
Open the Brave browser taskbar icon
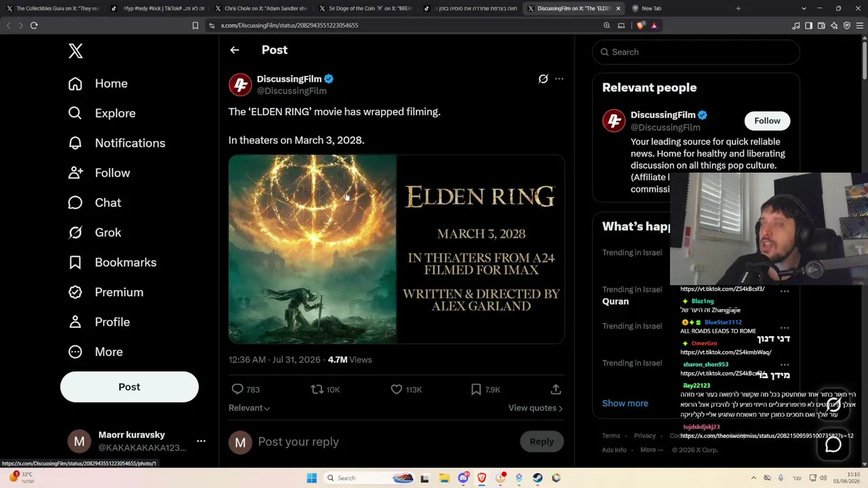(481, 478)
